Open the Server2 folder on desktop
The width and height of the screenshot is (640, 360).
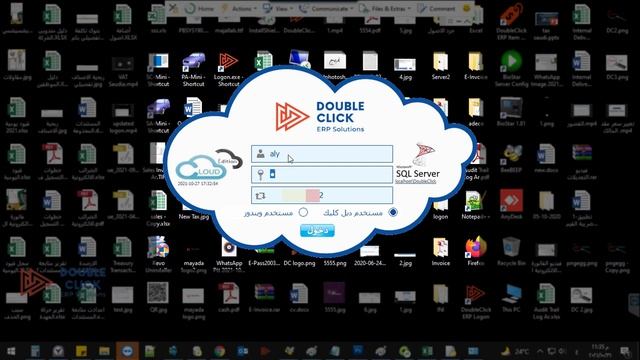[441, 65]
